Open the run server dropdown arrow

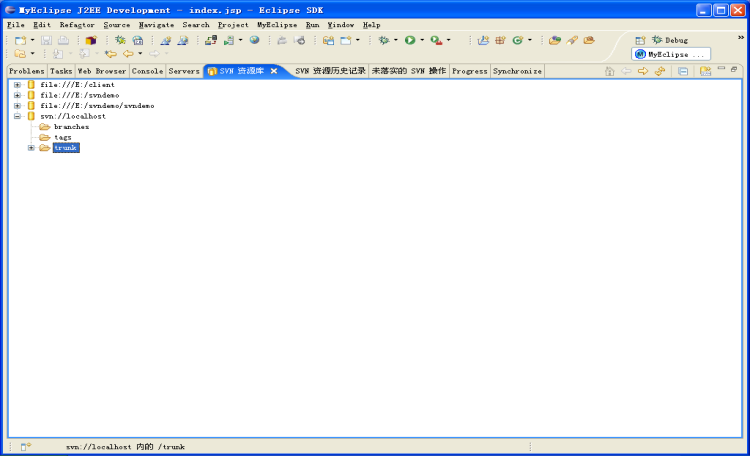coord(241,40)
